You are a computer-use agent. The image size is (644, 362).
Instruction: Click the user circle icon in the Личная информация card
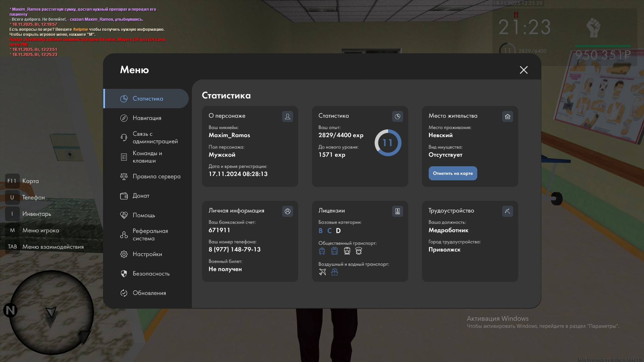click(x=287, y=211)
